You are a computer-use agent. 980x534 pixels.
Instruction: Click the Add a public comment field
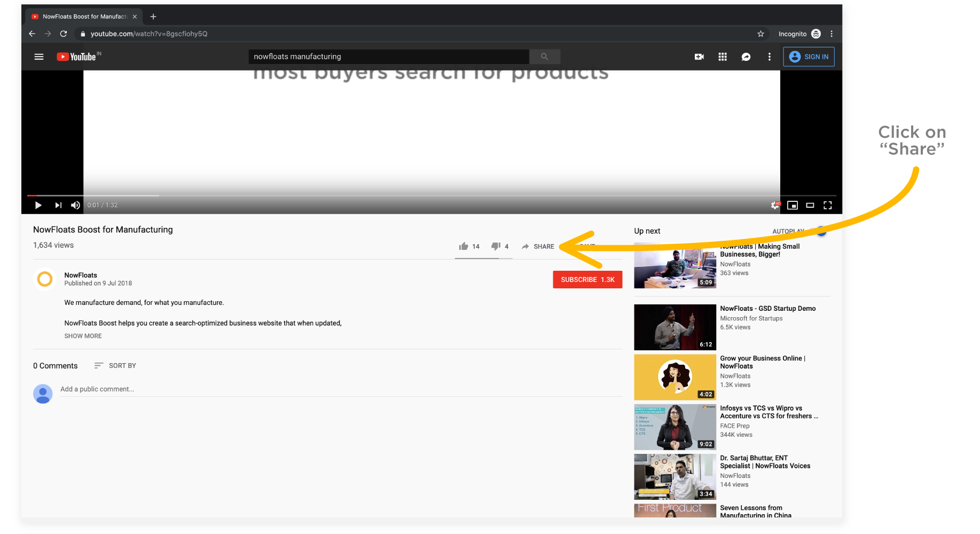point(341,389)
